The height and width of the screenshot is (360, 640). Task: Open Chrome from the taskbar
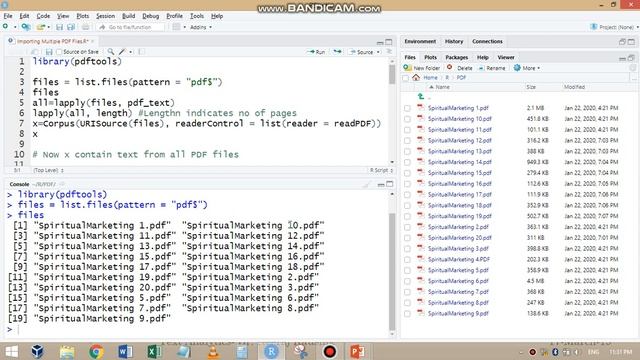click(x=96, y=351)
